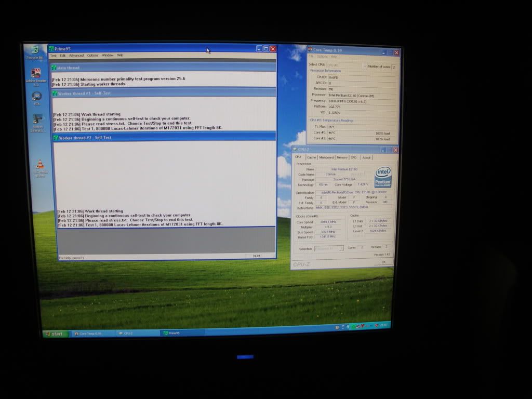This screenshot has height=399, width=532.
Task: Close the Prime95 window
Action: [x=273, y=49]
